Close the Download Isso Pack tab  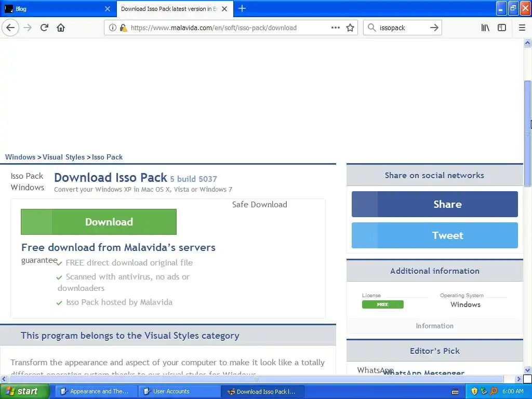(x=224, y=9)
